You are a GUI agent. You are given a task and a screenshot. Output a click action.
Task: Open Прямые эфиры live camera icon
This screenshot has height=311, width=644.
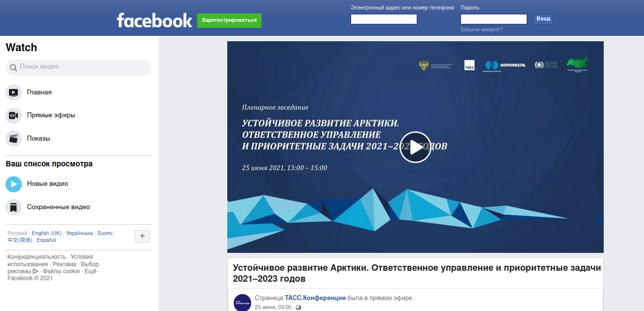tap(13, 115)
